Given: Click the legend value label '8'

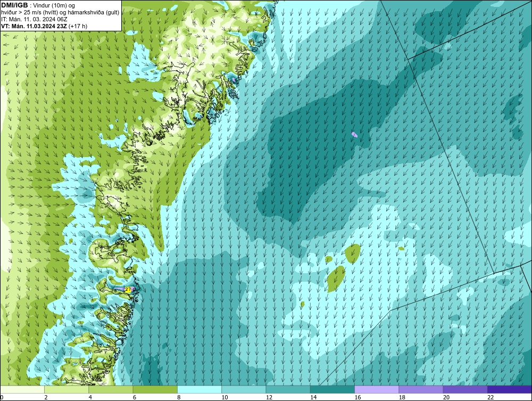Looking at the screenshot, I should point(179,397).
